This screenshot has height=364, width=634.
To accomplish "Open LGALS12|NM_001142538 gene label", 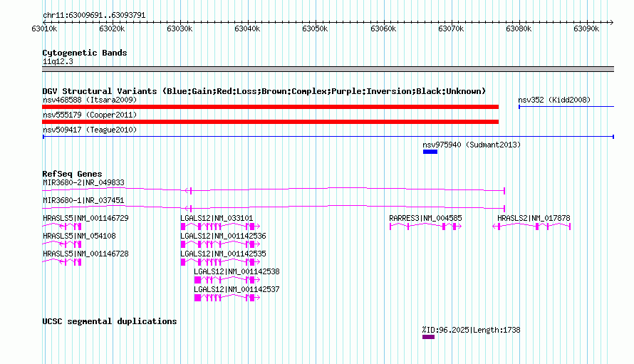I will [237, 271].
